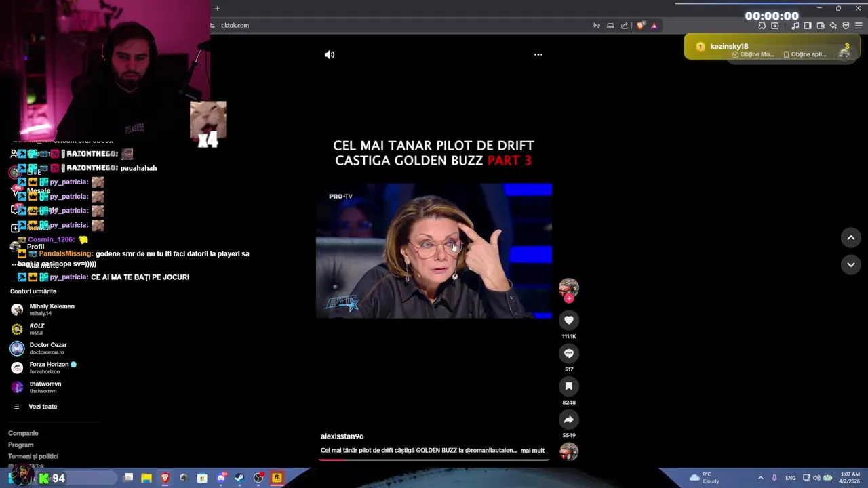
Task: Click the 'Obține Mo...' coins button
Action: [753, 54]
